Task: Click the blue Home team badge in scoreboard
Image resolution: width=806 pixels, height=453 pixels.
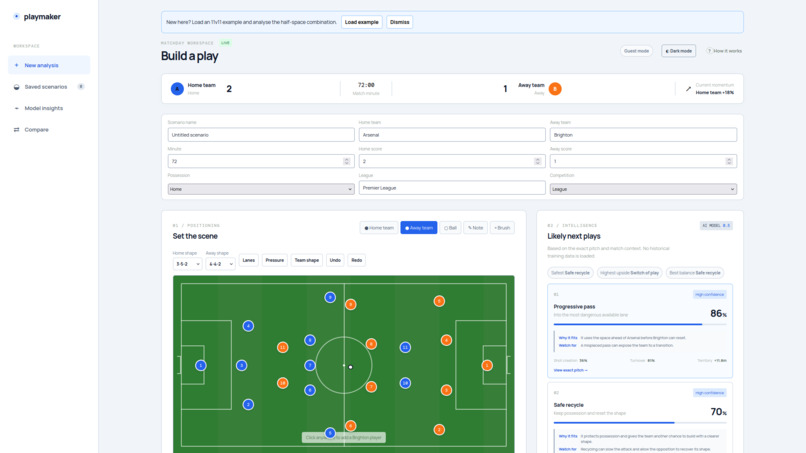Action: click(x=177, y=89)
